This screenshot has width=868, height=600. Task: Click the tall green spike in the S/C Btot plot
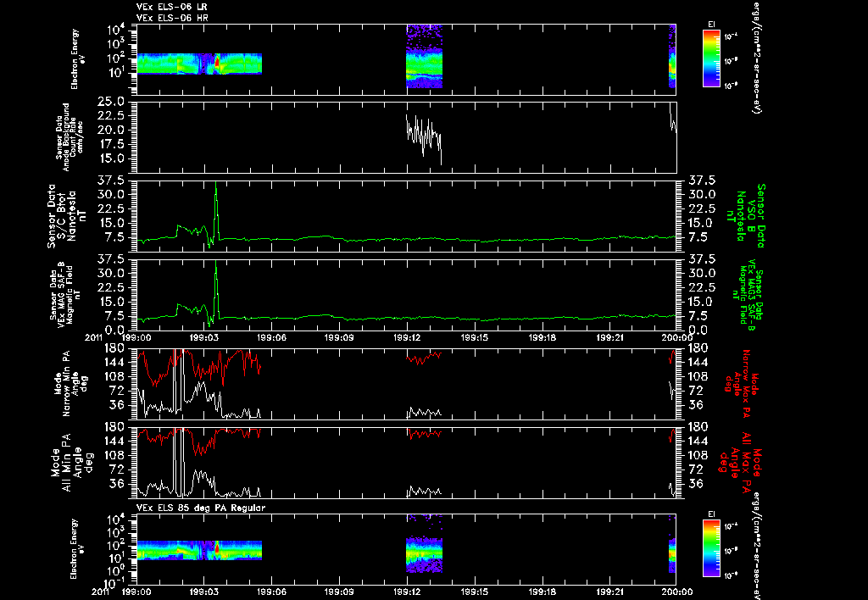[x=216, y=210]
